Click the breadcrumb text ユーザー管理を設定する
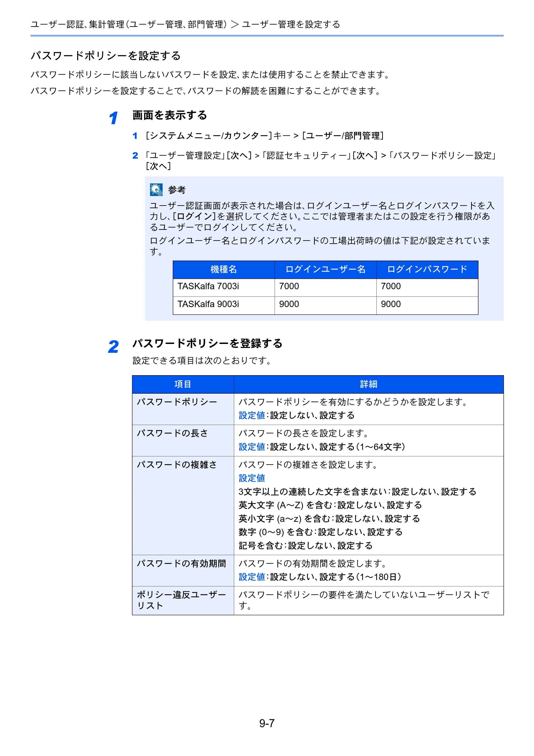 tap(291, 24)
